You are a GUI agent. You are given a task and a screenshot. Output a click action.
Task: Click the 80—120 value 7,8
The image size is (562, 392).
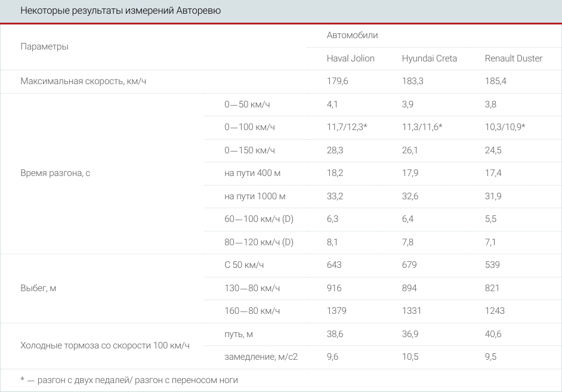pyautogui.click(x=407, y=243)
